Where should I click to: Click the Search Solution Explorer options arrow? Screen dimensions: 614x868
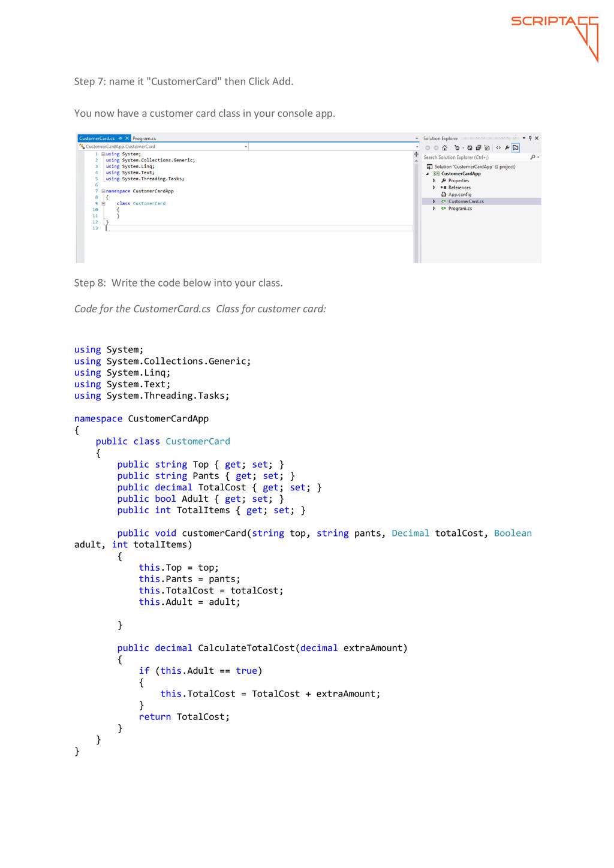tap(538, 157)
